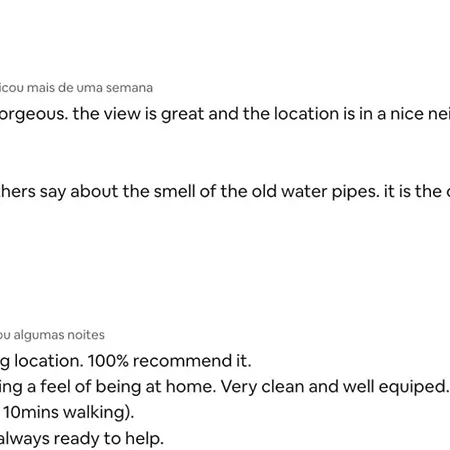Click the word 'walking' in the lower review
The image size is (450, 450).
95,412
